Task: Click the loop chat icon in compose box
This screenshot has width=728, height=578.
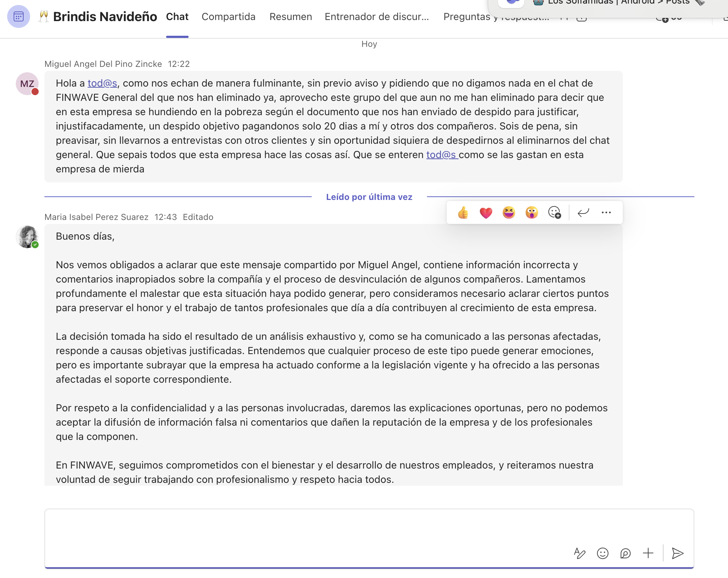Action: pyautogui.click(x=625, y=553)
